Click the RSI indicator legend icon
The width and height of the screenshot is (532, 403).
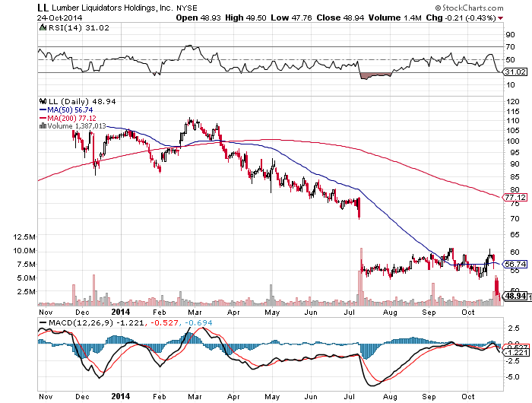coord(43,27)
